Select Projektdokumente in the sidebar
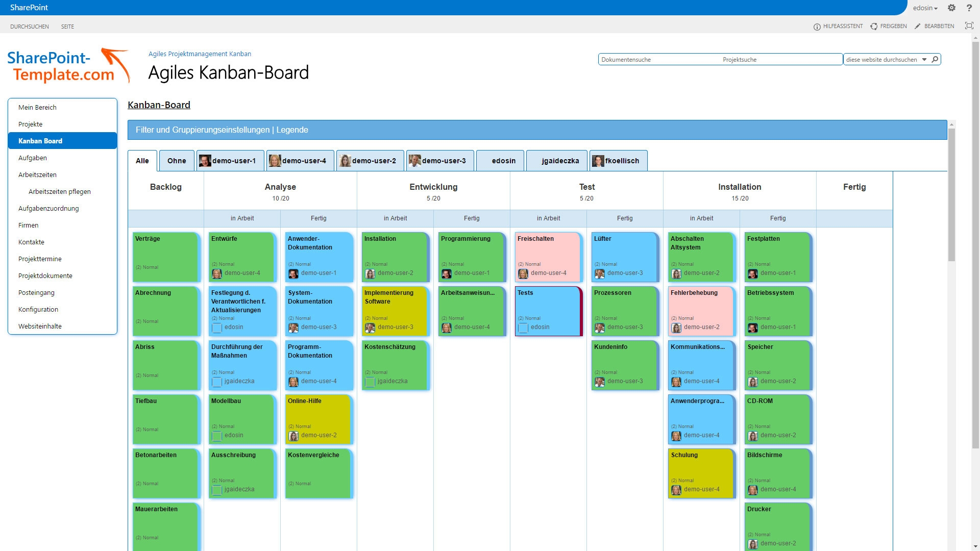980x551 pixels. point(45,275)
